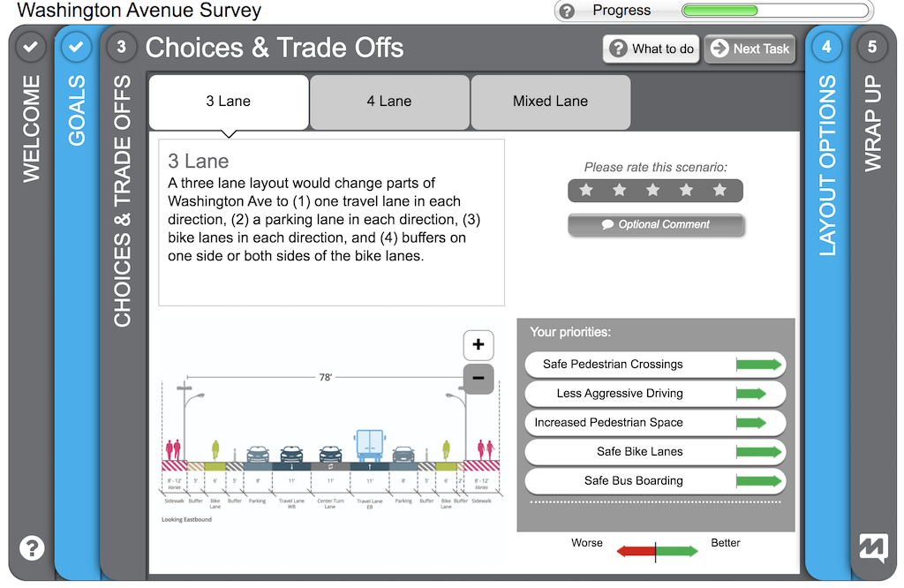Click the help icon at bottom left
This screenshot has height=588, width=904.
(32, 548)
